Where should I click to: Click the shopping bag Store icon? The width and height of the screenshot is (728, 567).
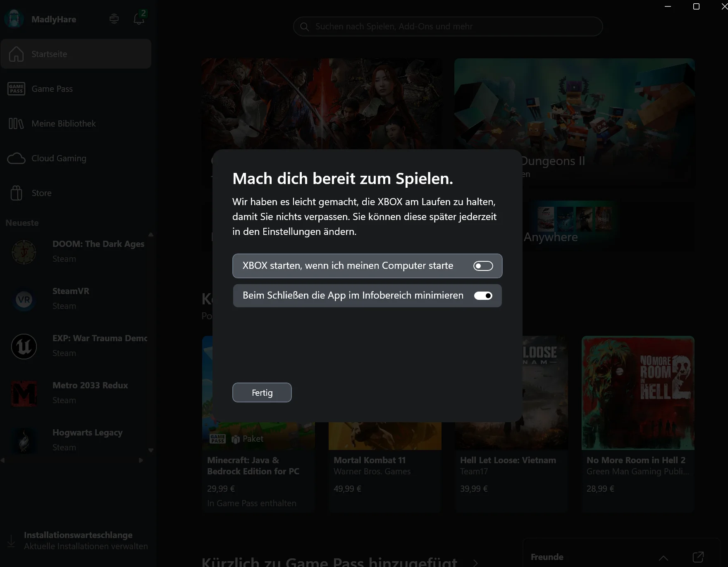(17, 193)
